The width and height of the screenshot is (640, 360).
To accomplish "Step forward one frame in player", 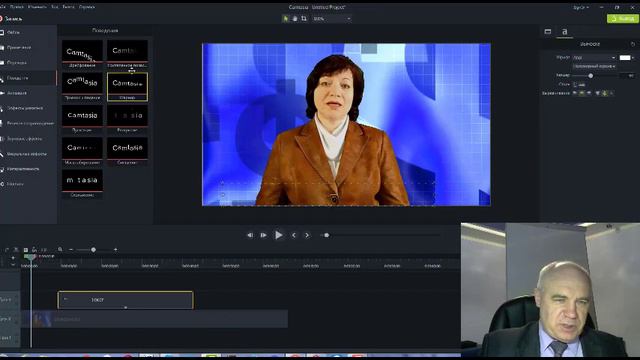I will (x=264, y=235).
